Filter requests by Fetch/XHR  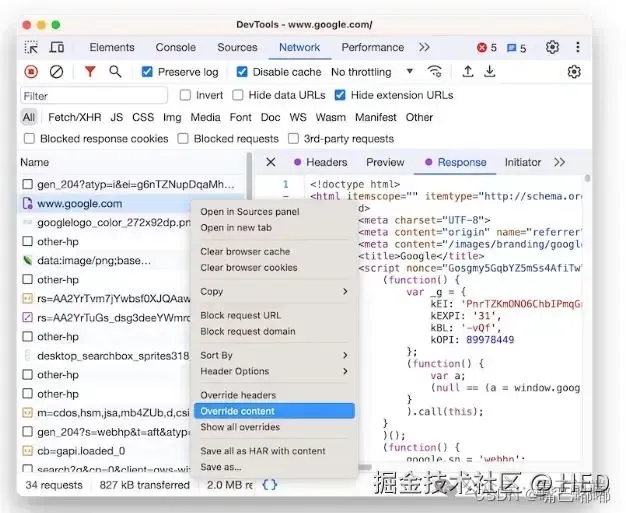coord(75,117)
